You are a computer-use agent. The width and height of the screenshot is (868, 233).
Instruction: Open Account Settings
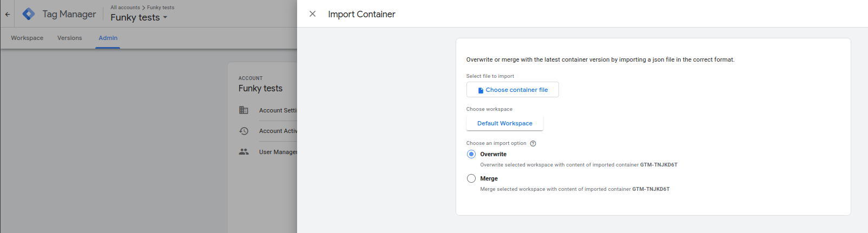coord(278,110)
